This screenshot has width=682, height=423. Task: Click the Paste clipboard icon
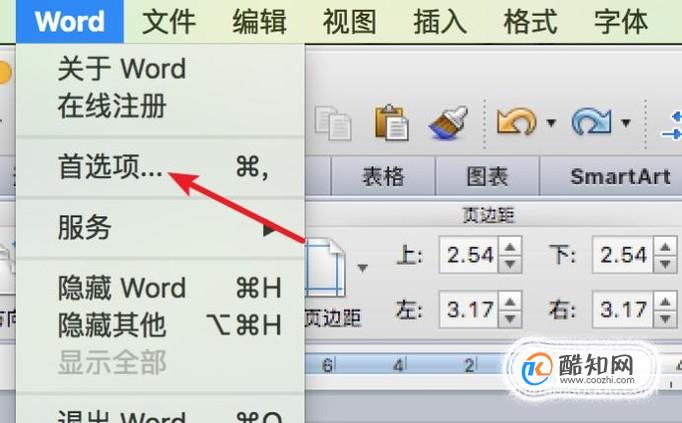click(x=391, y=123)
